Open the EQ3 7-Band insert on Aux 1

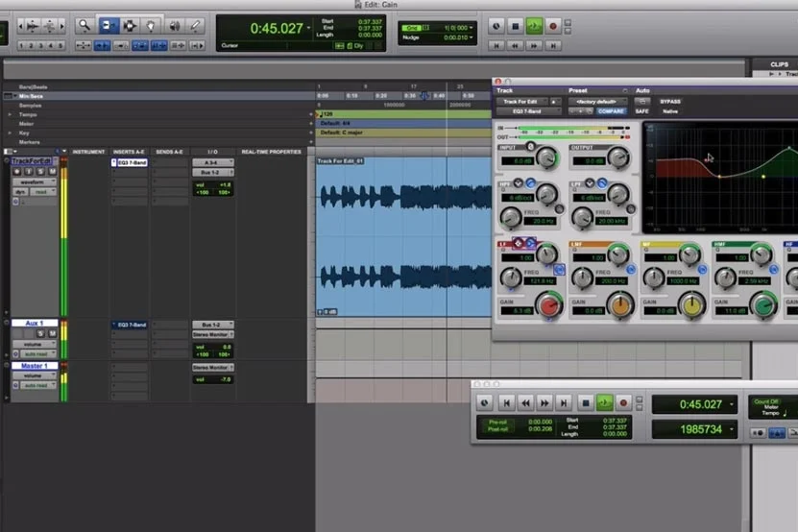pos(132,325)
